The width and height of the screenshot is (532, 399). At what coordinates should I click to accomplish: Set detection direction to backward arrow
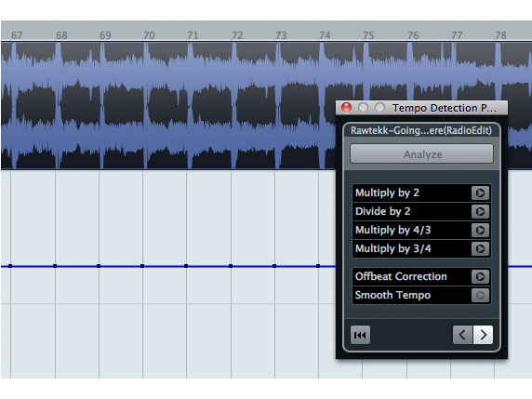pos(462,335)
